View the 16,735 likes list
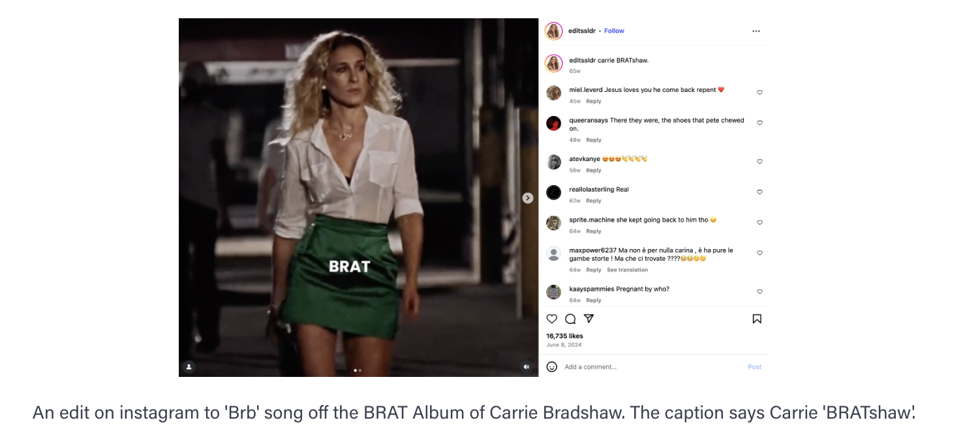The height and width of the screenshot is (433, 980). click(565, 336)
